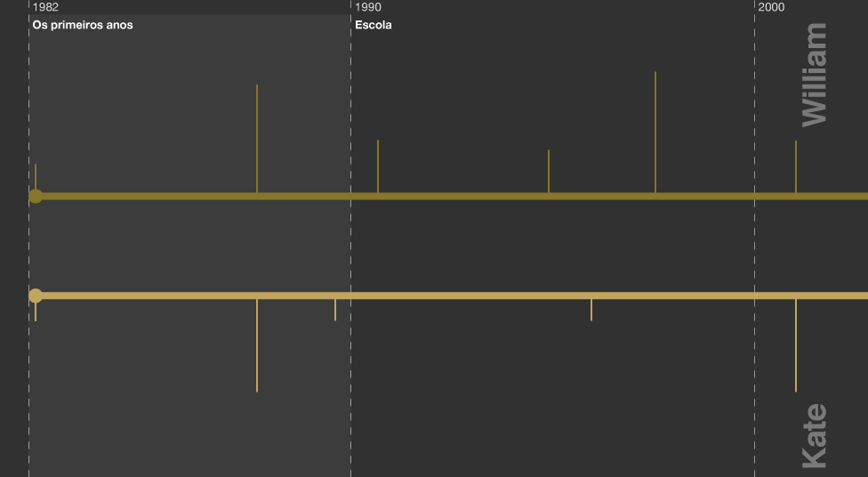Open Kate's only event marker in Escola period

591,310
